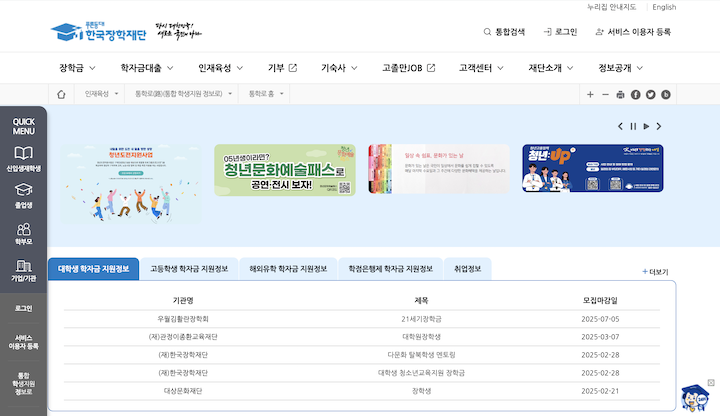
Task: Expand the 인재육성 main menu
Action: click(220, 68)
